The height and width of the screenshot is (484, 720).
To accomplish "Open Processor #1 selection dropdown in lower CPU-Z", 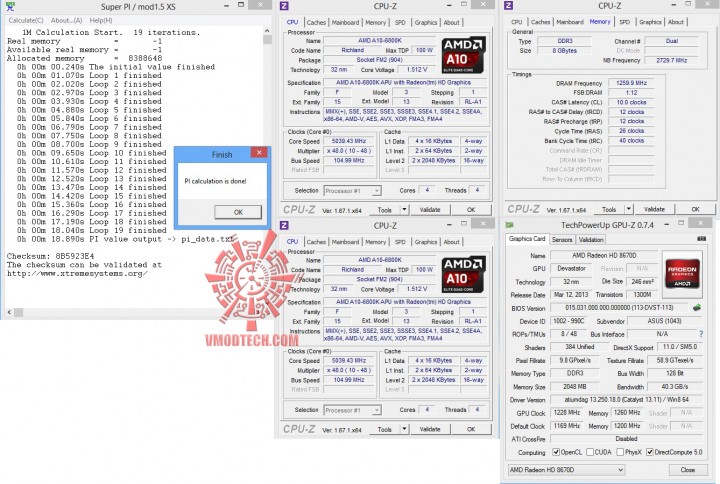I will [x=353, y=410].
